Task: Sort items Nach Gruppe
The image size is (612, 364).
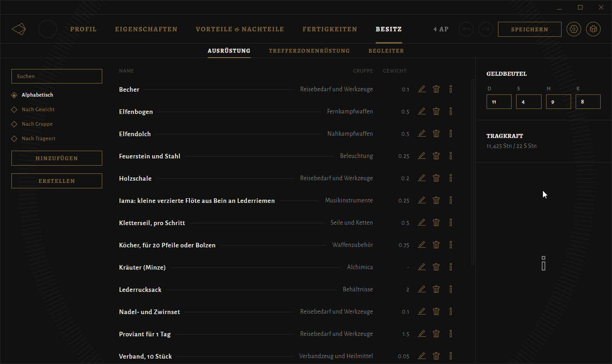Action: [x=32, y=124]
